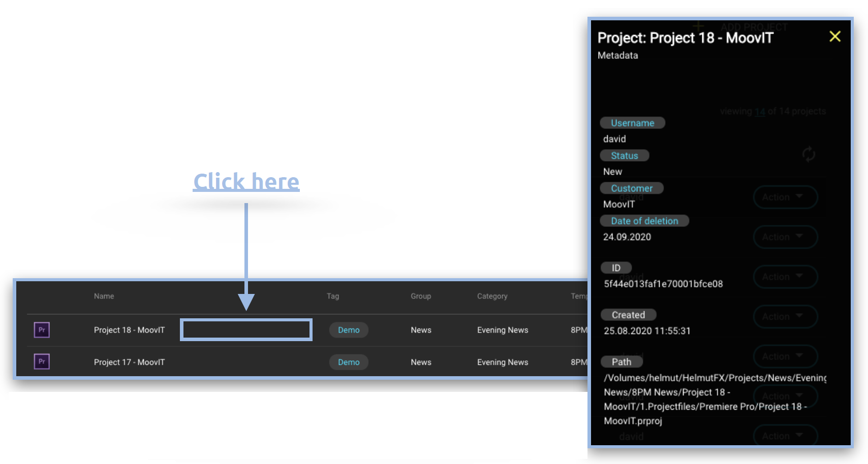The image size is (868, 464).
Task: Open the Action dropdown beside the Customer field
Action: click(785, 197)
